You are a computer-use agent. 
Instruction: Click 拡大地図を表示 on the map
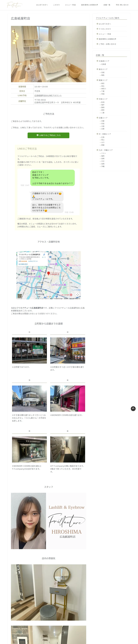[23, 264]
